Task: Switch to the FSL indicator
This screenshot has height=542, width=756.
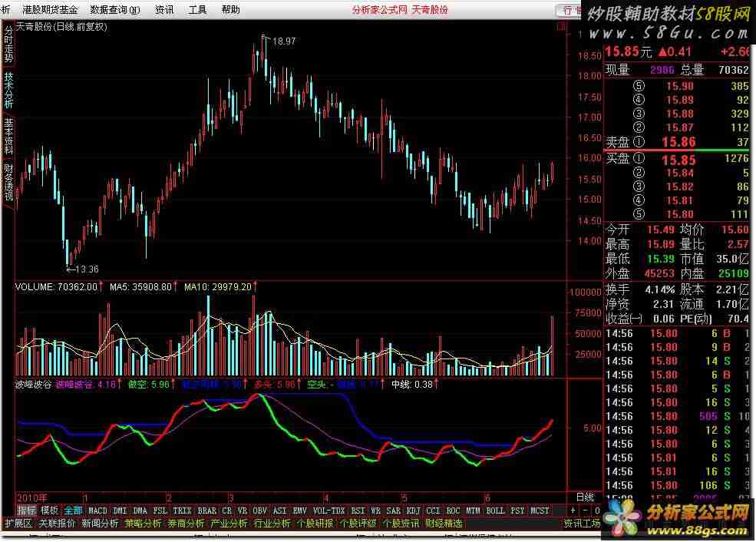Action: (x=160, y=511)
